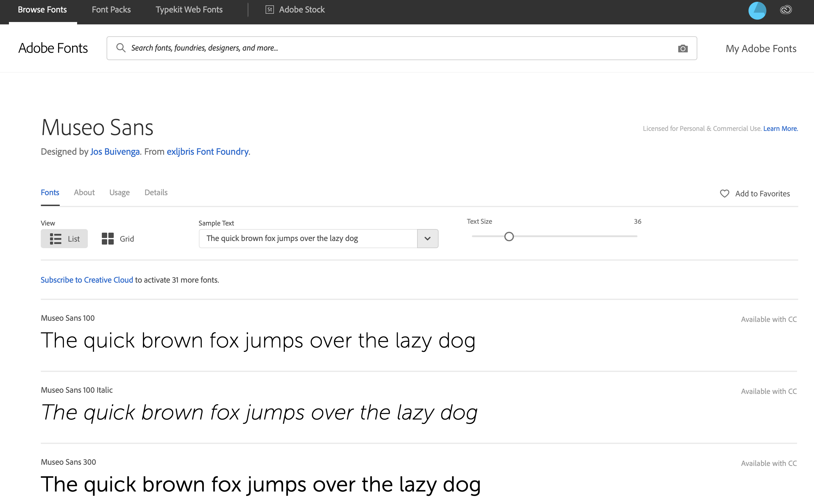
Task: Select the Usage tab
Action: (x=119, y=193)
